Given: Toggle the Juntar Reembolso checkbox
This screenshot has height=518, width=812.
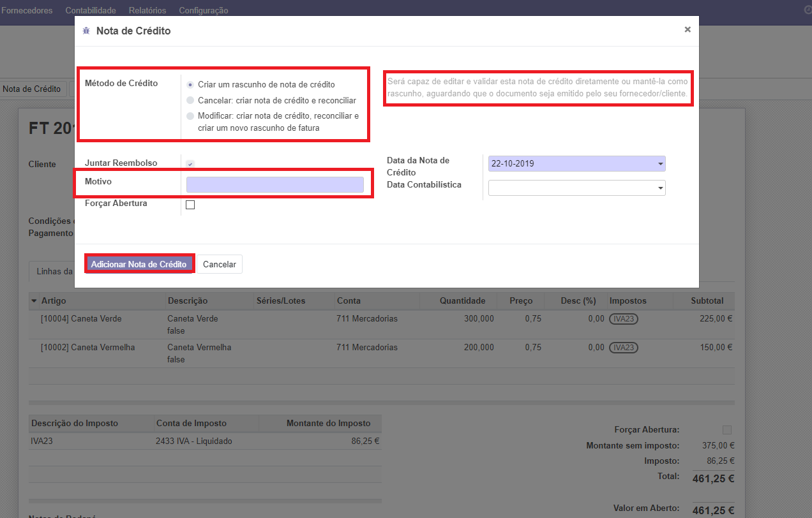Looking at the screenshot, I should [190, 164].
